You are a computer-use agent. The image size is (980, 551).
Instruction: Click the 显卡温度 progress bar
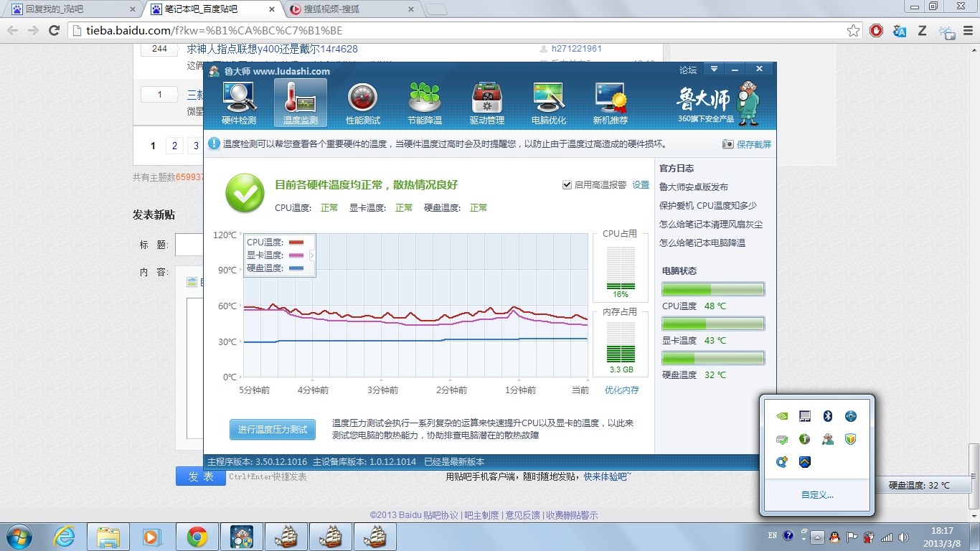click(713, 324)
